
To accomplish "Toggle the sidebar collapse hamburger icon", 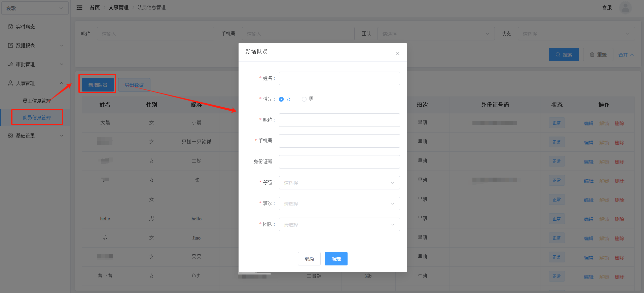I will tap(79, 8).
